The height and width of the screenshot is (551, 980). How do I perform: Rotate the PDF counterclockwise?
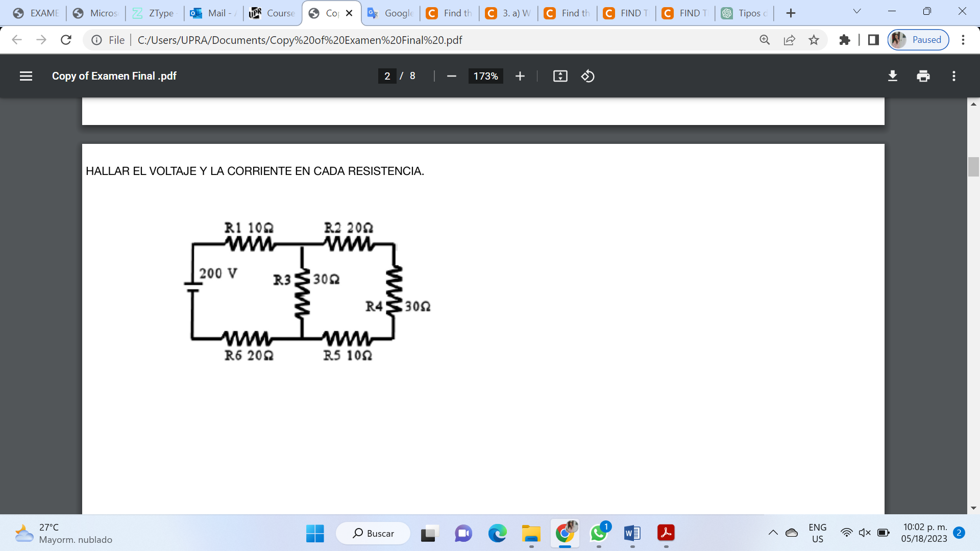click(588, 76)
